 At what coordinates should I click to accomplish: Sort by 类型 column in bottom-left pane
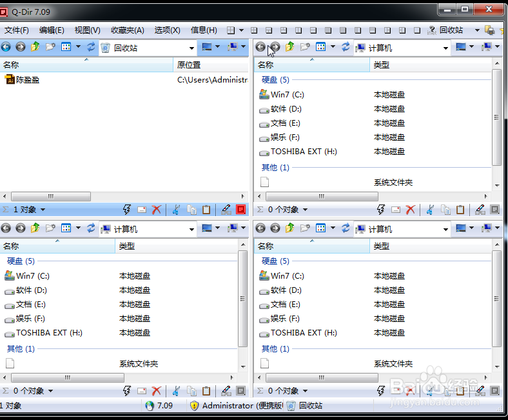(x=176, y=246)
